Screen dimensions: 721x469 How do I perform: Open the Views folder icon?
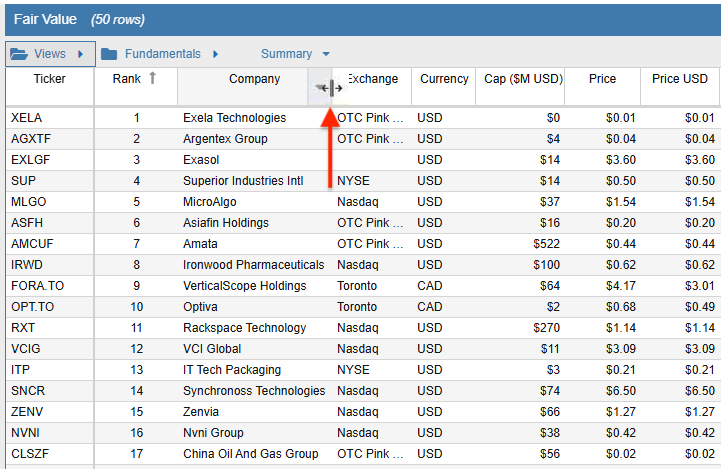click(x=19, y=54)
